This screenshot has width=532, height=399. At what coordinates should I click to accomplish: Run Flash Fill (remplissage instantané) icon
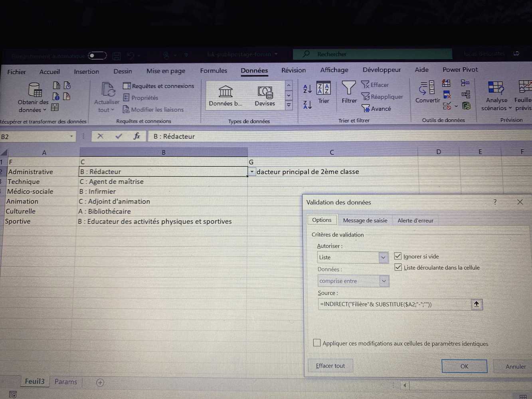(446, 83)
